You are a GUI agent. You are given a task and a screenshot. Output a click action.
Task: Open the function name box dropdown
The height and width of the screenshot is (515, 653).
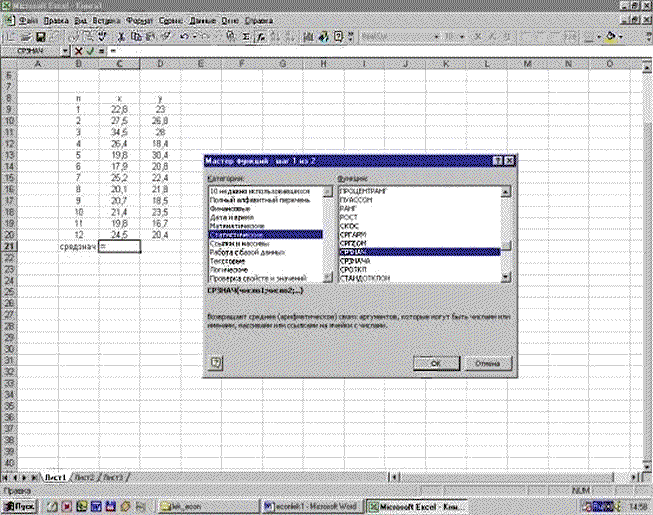66,49
